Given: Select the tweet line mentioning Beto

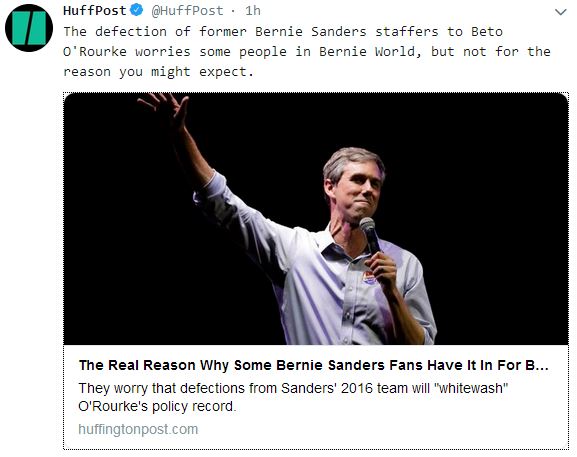Looking at the screenshot, I should tap(283, 32).
